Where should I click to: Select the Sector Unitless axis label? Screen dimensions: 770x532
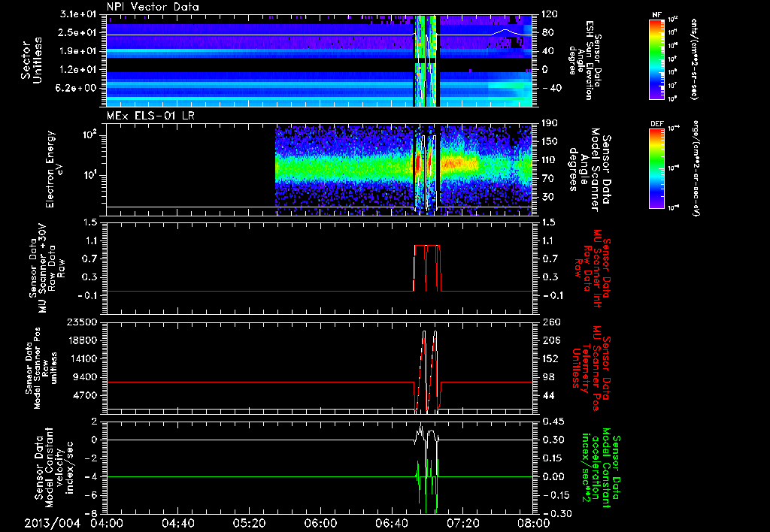[30, 59]
